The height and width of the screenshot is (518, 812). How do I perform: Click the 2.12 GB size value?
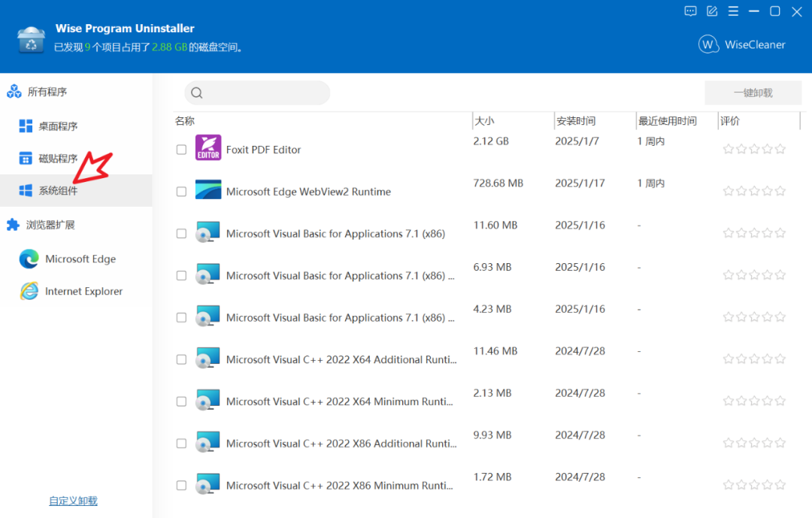tap(491, 141)
